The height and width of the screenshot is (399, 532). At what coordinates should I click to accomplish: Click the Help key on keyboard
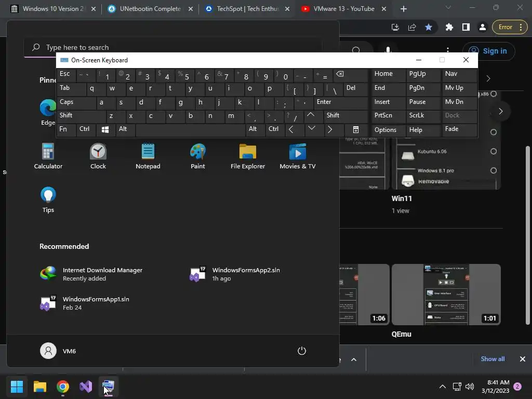[423, 130]
